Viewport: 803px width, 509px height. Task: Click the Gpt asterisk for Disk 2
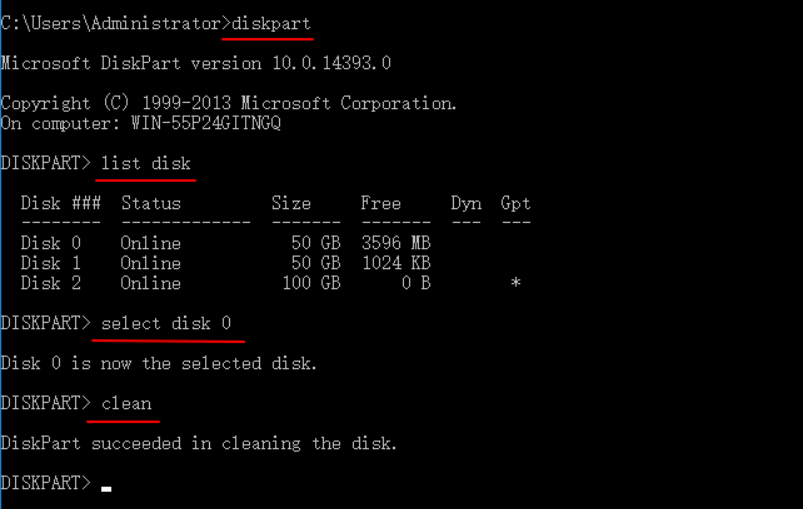[516, 284]
